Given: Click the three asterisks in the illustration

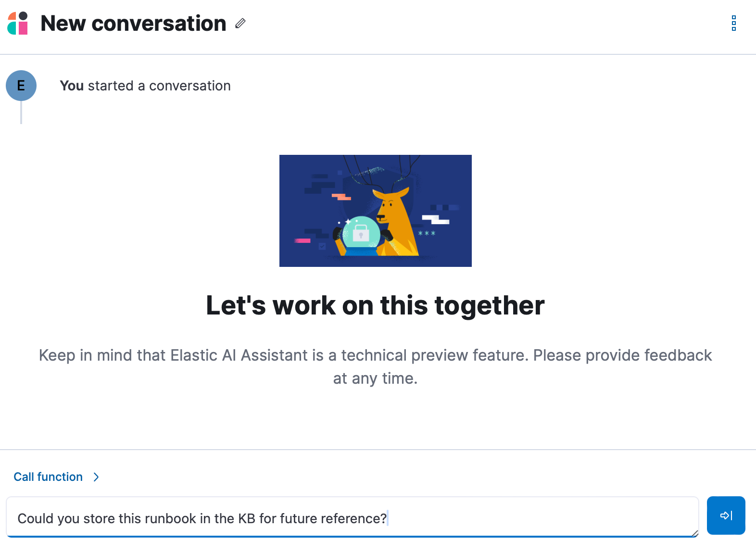Looking at the screenshot, I should point(427,234).
